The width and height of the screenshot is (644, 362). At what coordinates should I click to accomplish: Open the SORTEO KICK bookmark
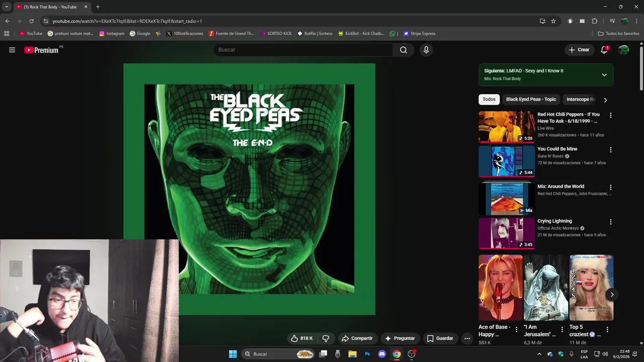(x=276, y=34)
